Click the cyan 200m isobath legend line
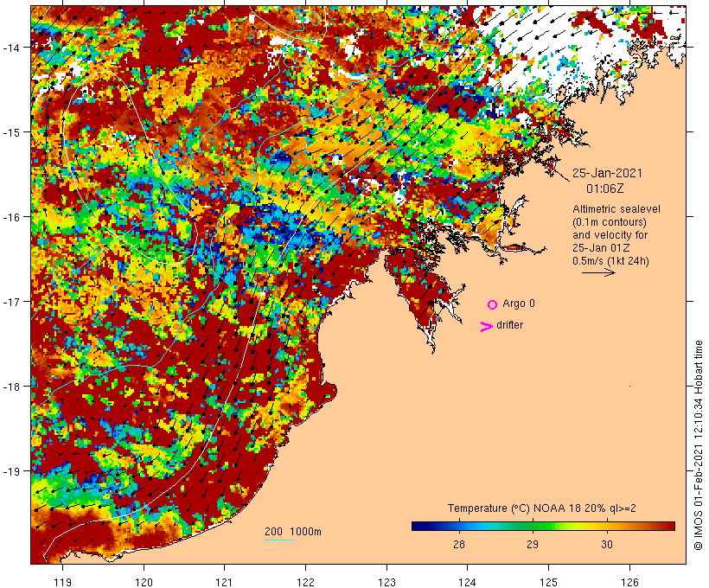 pyautogui.click(x=279, y=540)
